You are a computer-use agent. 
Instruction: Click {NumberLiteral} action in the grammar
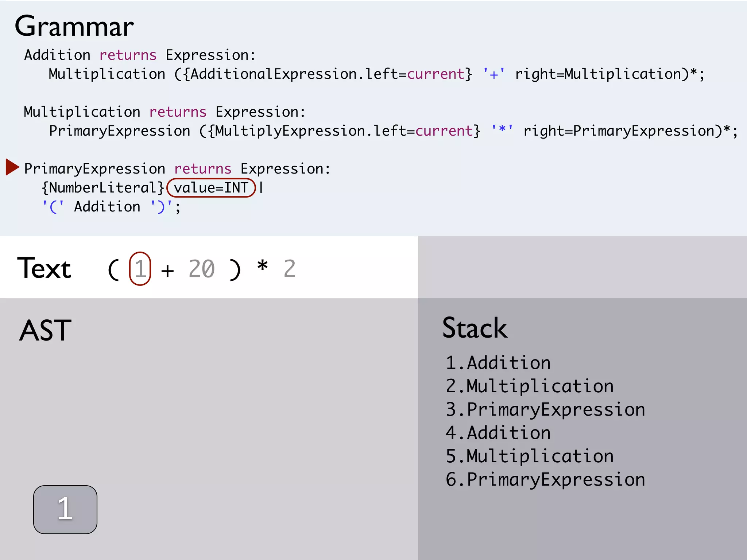[103, 188]
